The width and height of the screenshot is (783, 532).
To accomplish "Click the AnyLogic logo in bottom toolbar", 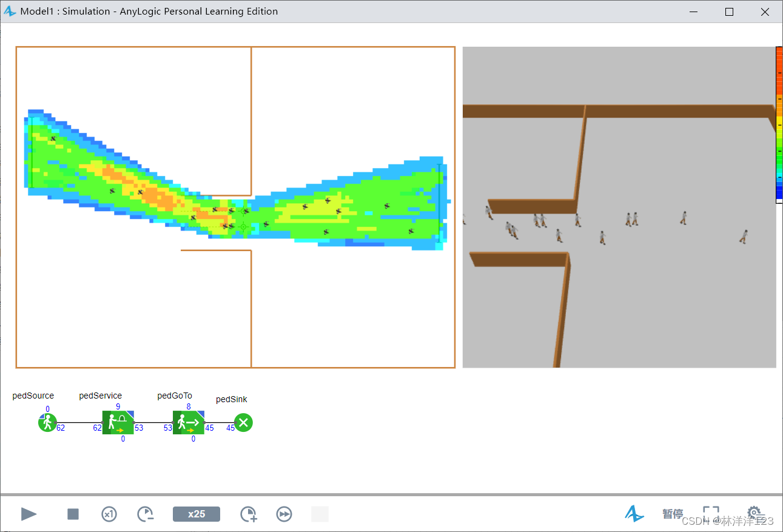I will 634,514.
